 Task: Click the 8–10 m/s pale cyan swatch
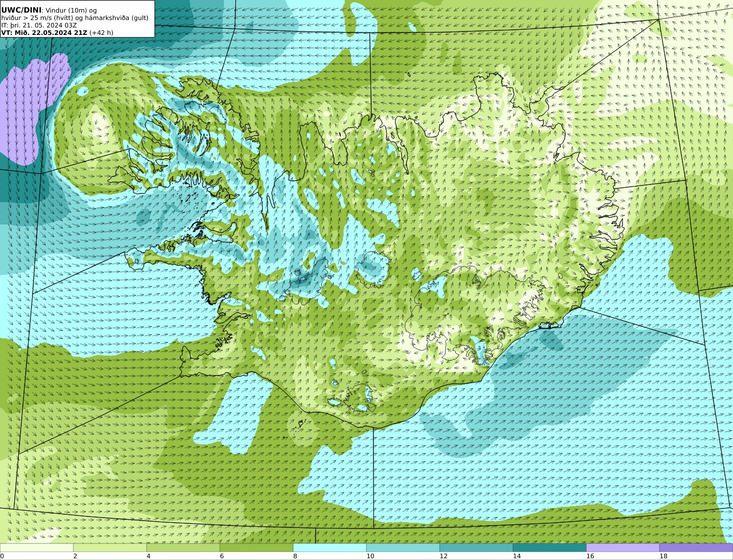click(x=330, y=548)
